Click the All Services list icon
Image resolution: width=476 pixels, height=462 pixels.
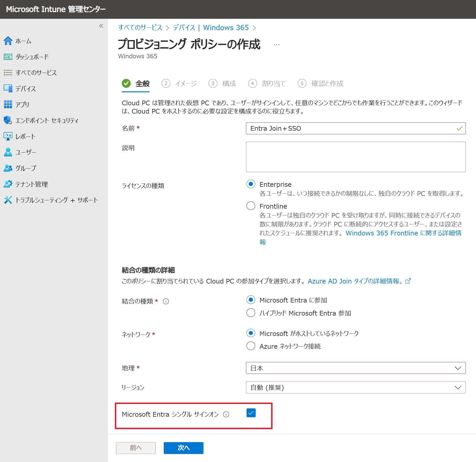[8, 72]
